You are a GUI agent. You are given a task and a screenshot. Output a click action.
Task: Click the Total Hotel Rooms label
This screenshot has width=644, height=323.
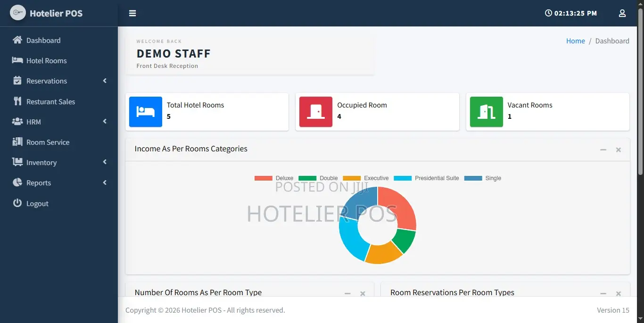[x=196, y=105]
